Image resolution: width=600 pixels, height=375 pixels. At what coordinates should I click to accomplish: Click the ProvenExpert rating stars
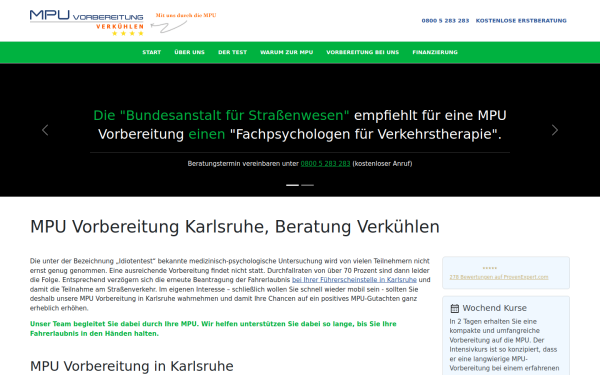coord(490,268)
